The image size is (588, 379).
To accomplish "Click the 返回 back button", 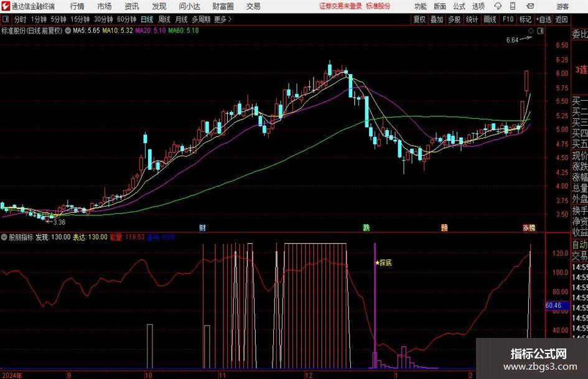I will click(561, 19).
